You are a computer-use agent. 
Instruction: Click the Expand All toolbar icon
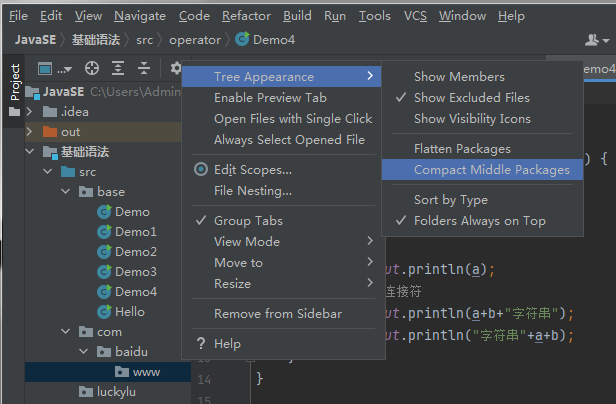pos(118,68)
